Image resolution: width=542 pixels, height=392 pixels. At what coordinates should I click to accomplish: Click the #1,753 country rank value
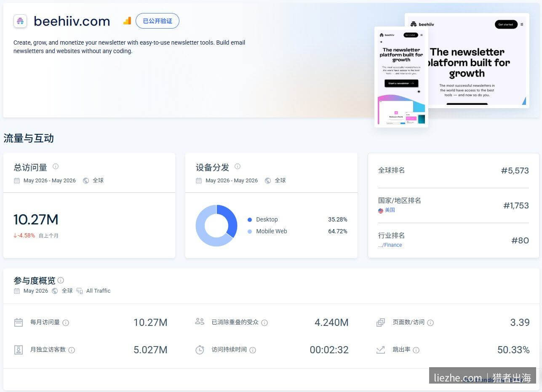[x=516, y=205]
